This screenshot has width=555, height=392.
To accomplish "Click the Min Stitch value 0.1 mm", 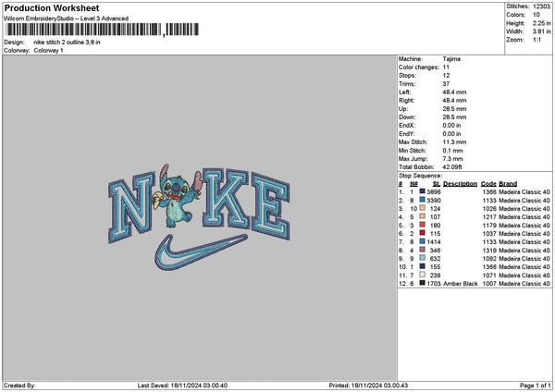I will tap(452, 151).
